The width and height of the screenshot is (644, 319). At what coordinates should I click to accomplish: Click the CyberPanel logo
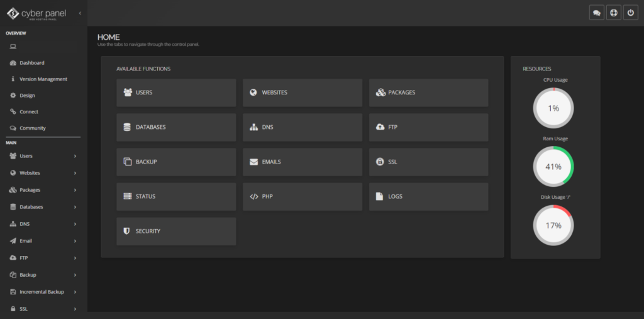[x=36, y=13]
